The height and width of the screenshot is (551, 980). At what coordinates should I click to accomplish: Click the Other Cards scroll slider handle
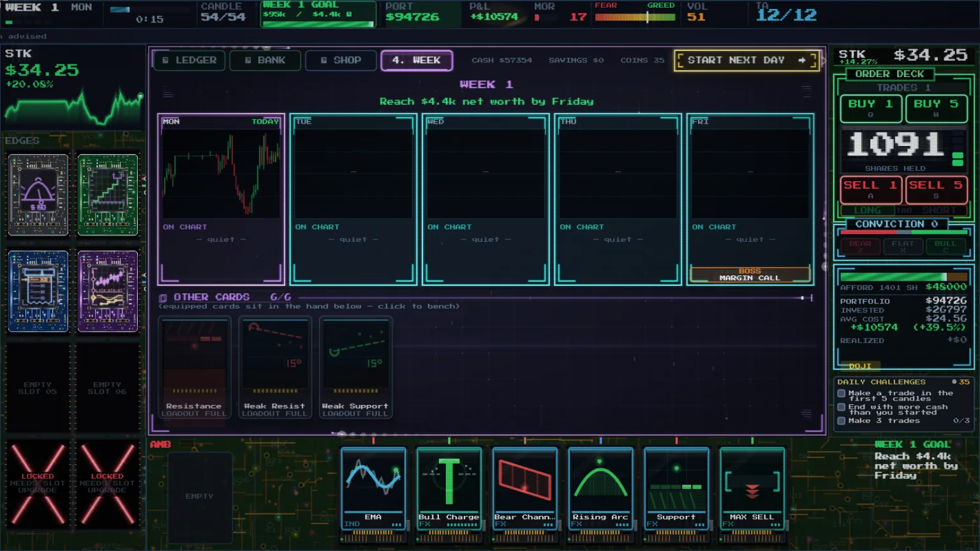(803, 298)
